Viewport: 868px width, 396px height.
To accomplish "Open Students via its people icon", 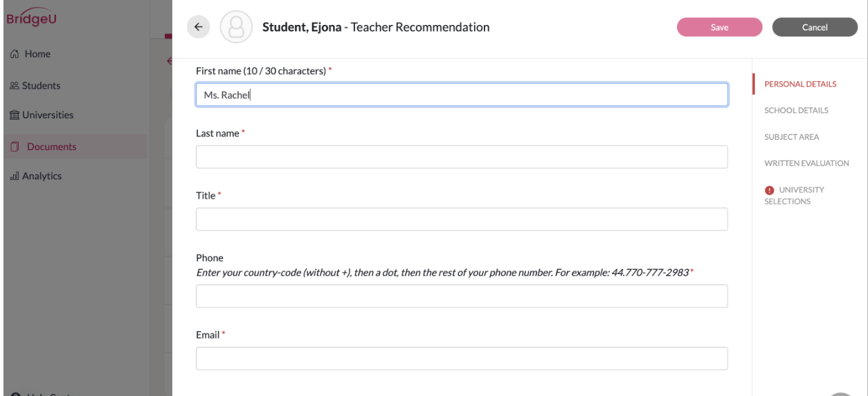I will pyautogui.click(x=15, y=86).
